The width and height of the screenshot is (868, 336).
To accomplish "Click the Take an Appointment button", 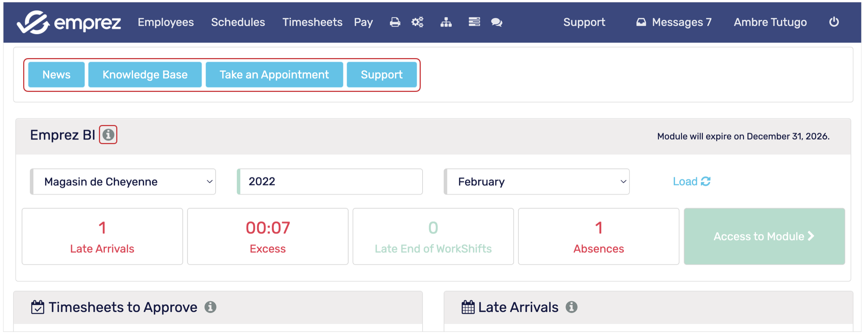I will [274, 75].
